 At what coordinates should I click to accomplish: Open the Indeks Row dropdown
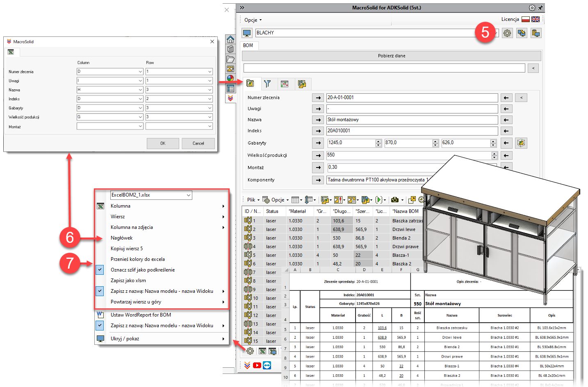tap(210, 99)
